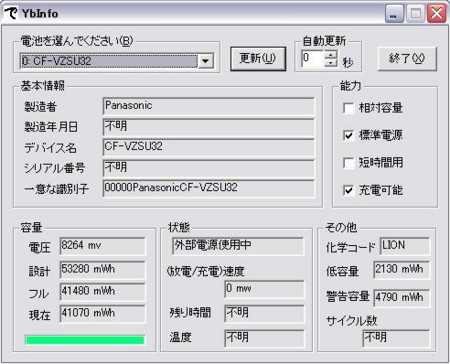Click the 一意な識別子 field 00000PanasonicCF-VZSU32
The height and width of the screenshot is (364, 450).
click(x=209, y=188)
